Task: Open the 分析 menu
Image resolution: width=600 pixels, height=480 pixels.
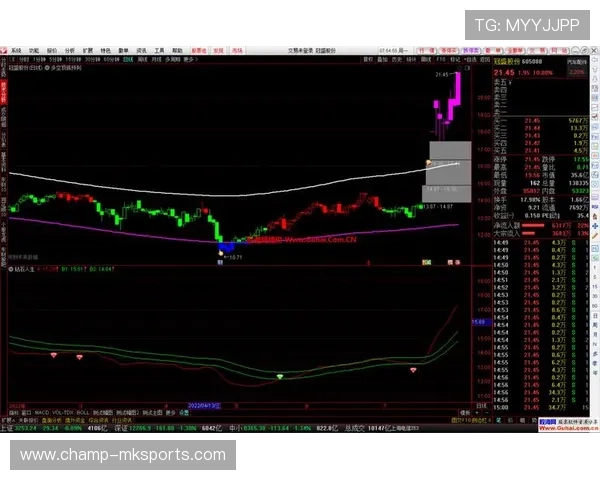Action: tap(69, 49)
